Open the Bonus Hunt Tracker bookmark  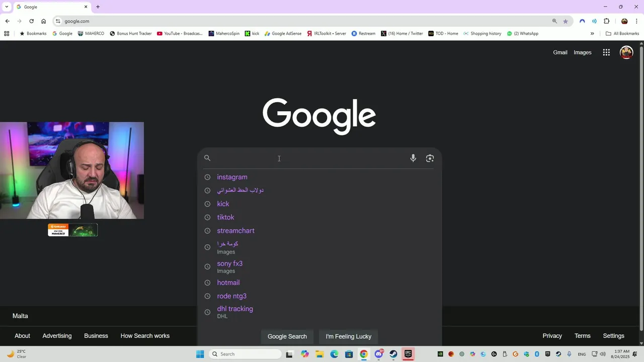click(131, 34)
